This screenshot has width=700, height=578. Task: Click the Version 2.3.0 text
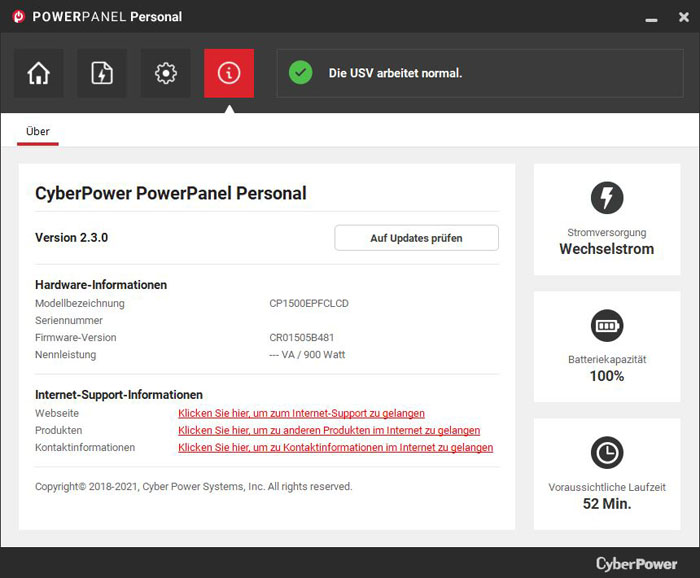(x=71, y=237)
